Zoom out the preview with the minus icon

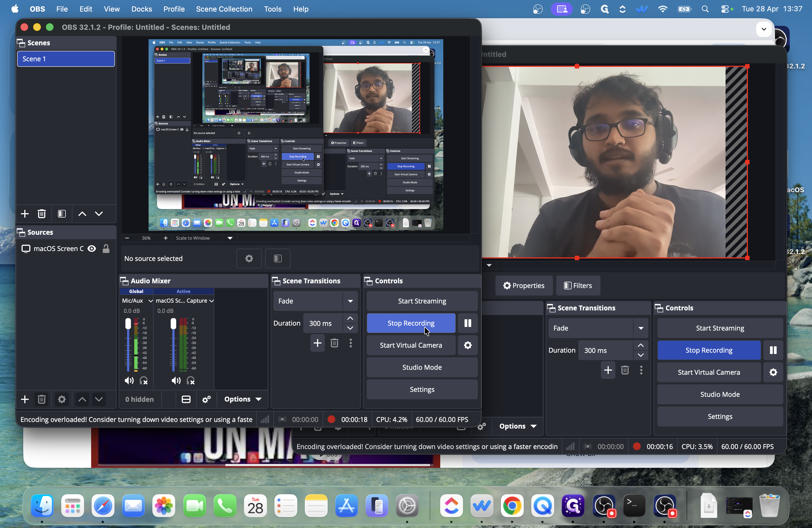127,238
